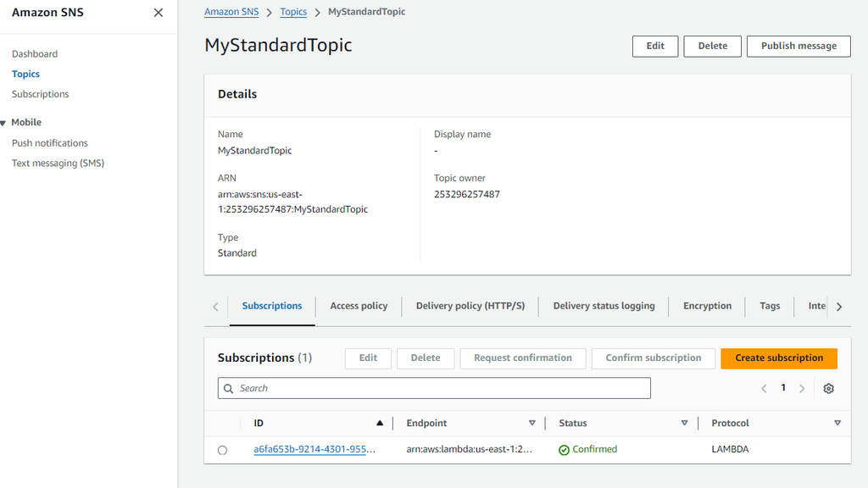The width and height of the screenshot is (868, 488).
Task: Open the Topics breadcrumb link
Action: [x=293, y=11]
